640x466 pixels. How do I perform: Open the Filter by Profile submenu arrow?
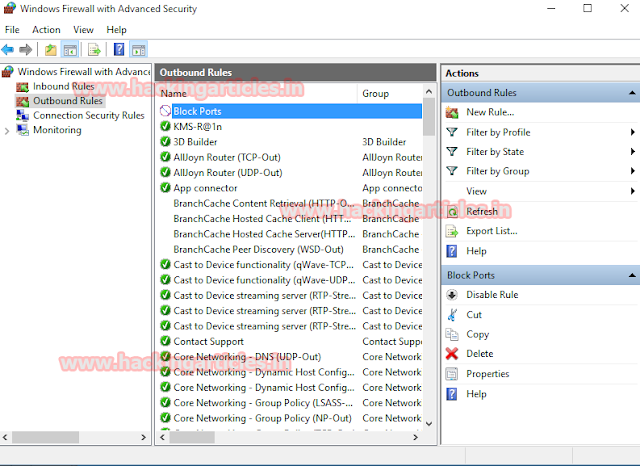(x=632, y=132)
